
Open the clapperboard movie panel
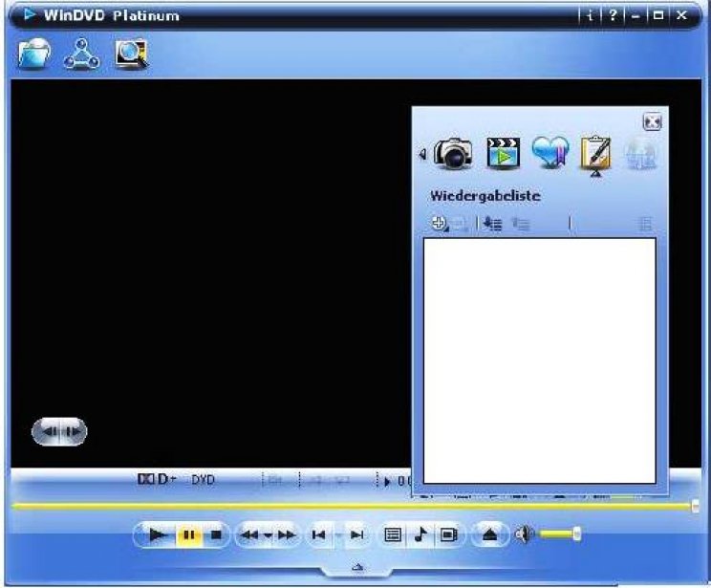pos(503,153)
